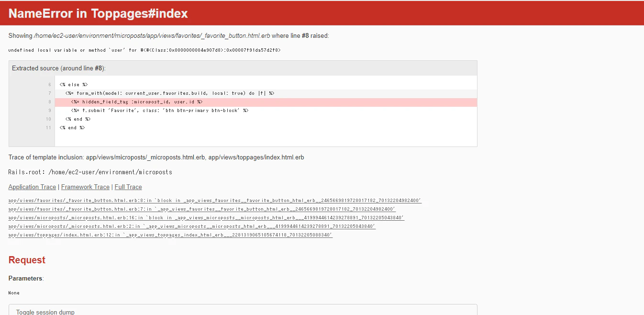The image size is (644, 315).
Task: Click line number 8 in the gutter
Action: pyautogui.click(x=49, y=102)
